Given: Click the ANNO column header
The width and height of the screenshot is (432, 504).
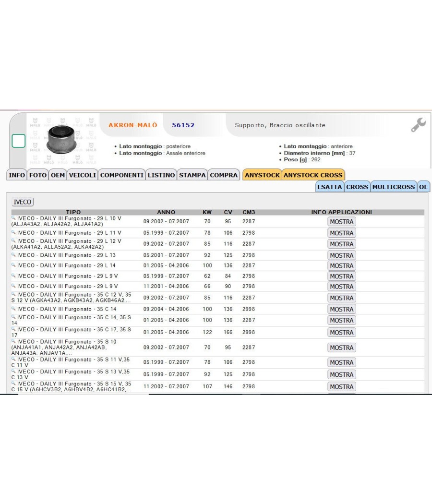Looking at the screenshot, I should tap(166, 212).
